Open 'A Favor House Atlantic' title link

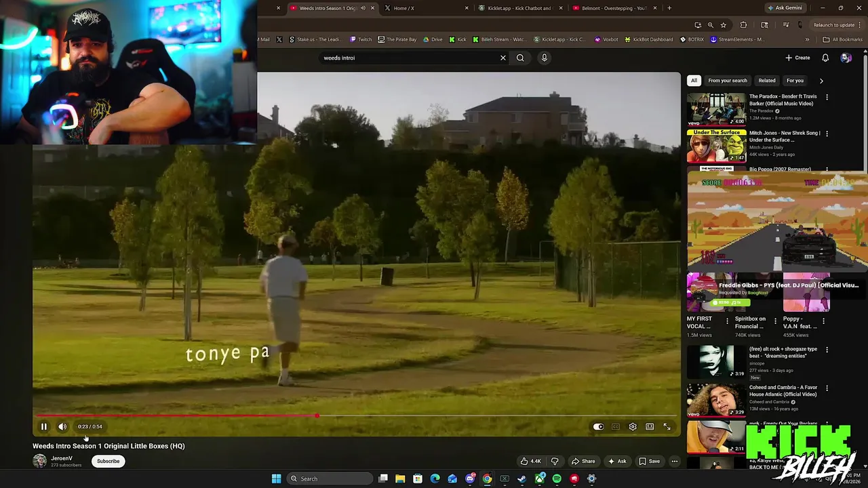click(783, 390)
